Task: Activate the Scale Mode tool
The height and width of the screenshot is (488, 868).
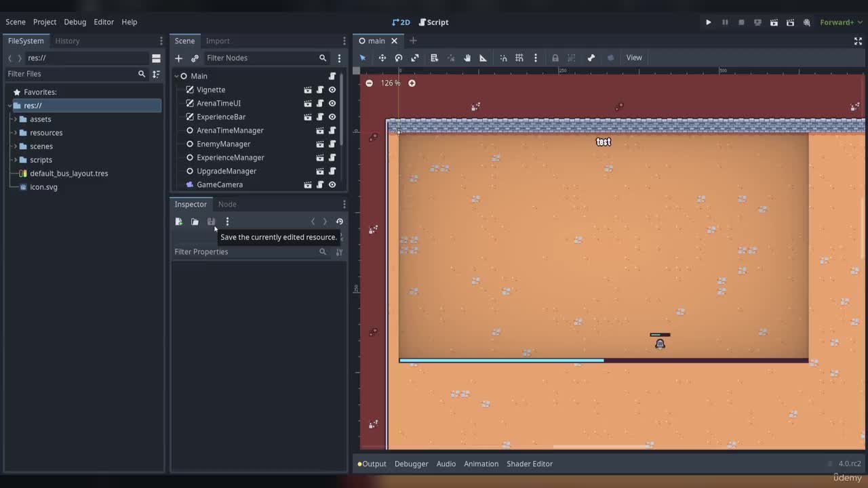Action: 415,58
